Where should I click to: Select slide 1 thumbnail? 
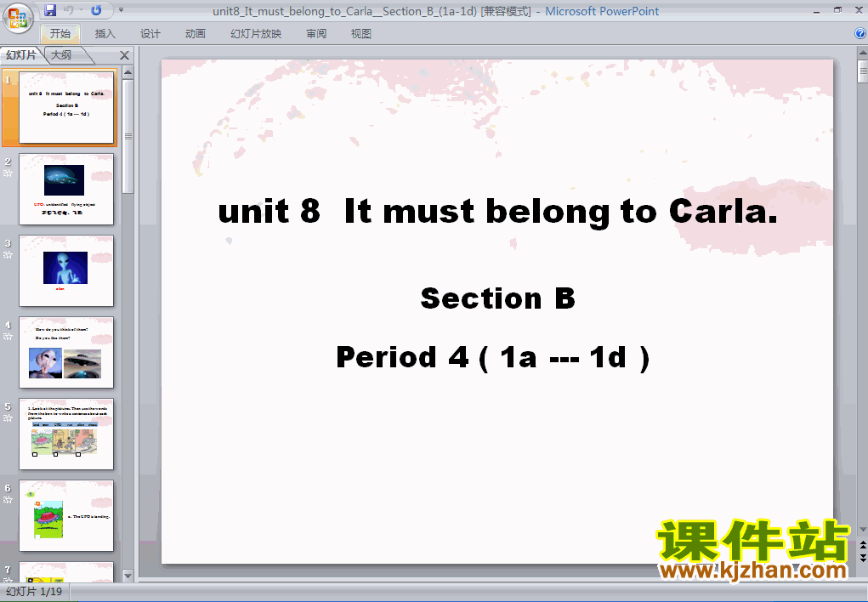[66, 107]
